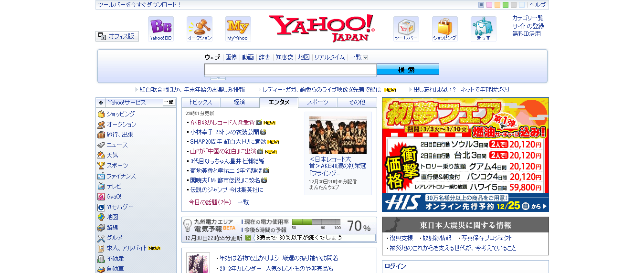This screenshot has width=644, height=273.
Task: Open the AKB48 news photo thumbnail
Action: click(x=338, y=135)
